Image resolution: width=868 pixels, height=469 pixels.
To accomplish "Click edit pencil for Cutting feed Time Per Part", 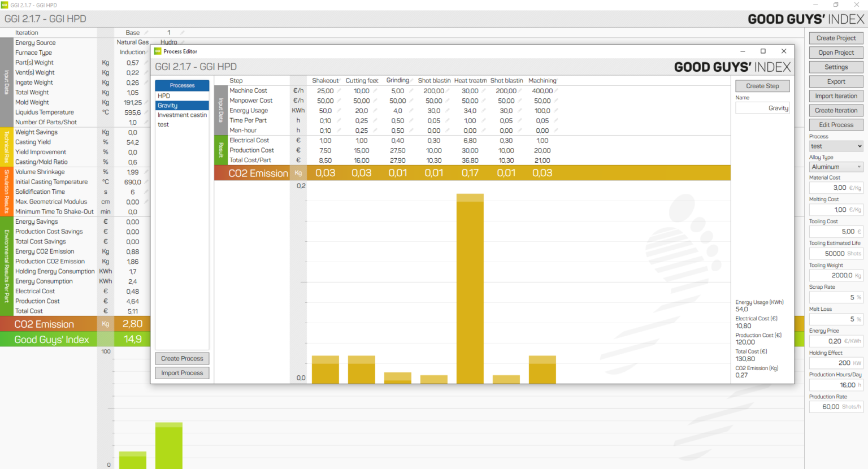I will [x=375, y=120].
